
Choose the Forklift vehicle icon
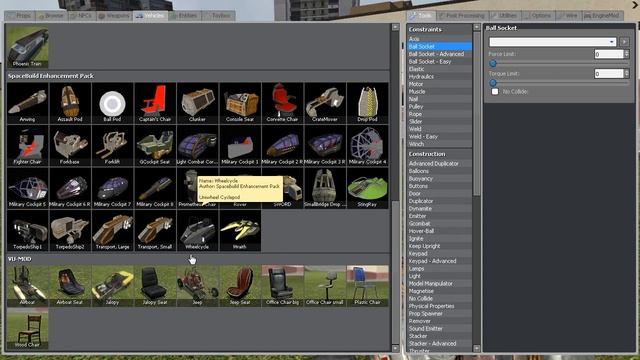pos(112,145)
